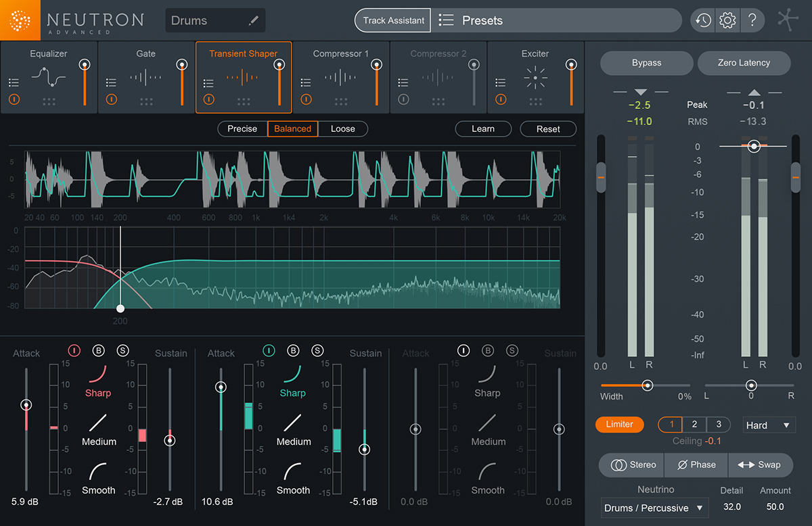Click the Neutrino Detail value 32.0
This screenshot has width=812, height=526.
(731, 506)
